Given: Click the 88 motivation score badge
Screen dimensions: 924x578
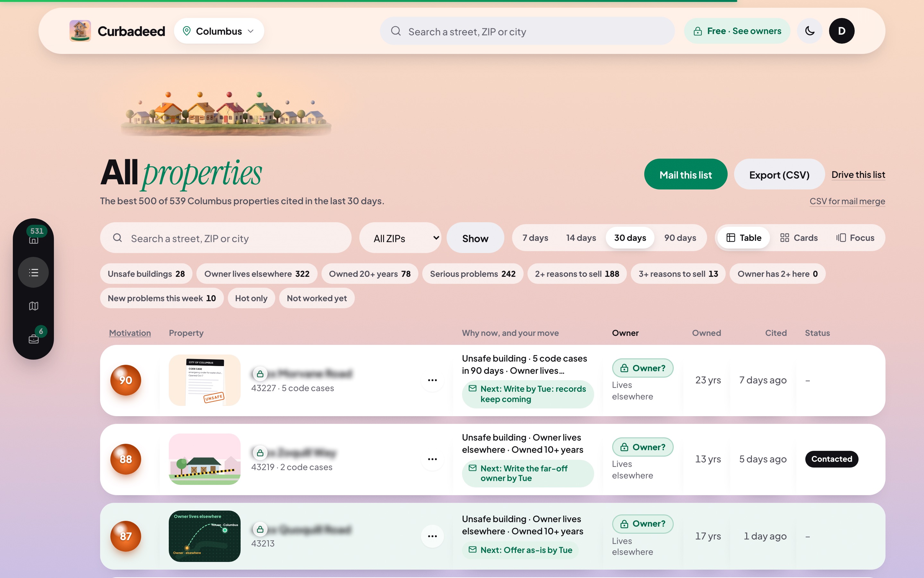Looking at the screenshot, I should click(x=126, y=459).
